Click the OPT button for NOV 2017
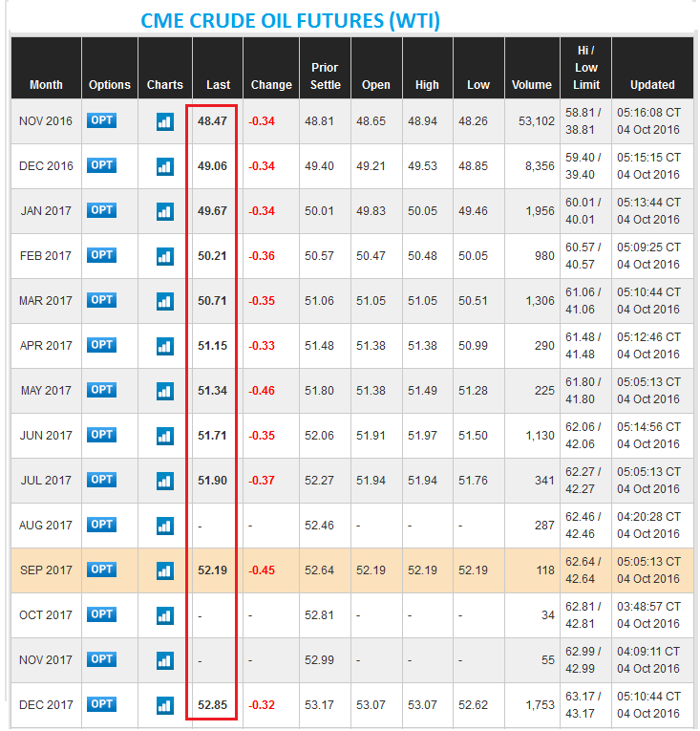 (x=101, y=659)
